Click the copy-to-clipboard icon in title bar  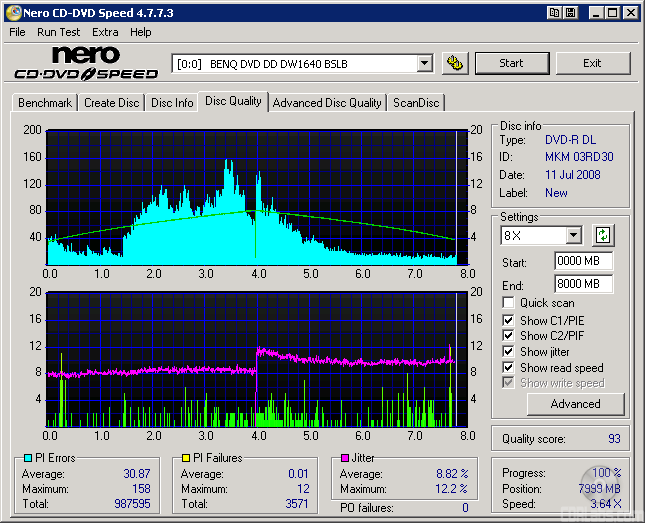tap(554, 13)
